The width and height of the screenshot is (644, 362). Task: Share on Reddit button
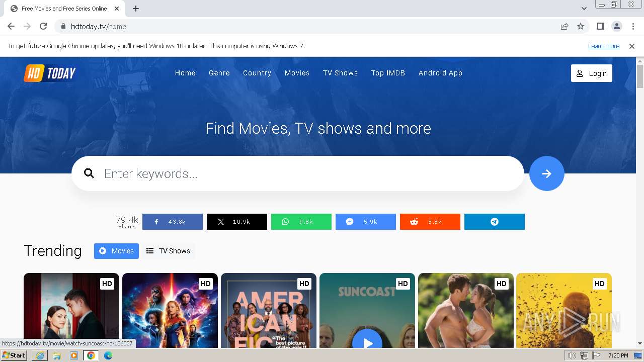[x=430, y=222]
